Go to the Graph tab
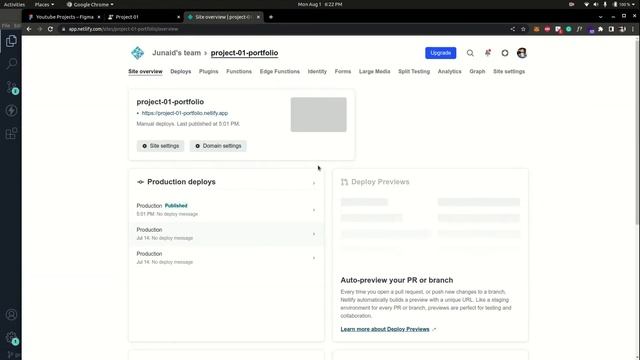Viewport: 640px width, 360px height. [x=477, y=71]
